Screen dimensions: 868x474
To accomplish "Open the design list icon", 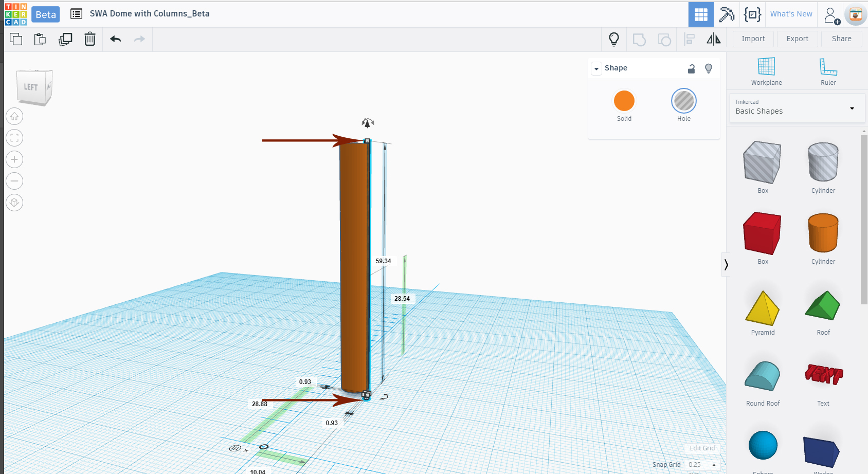I will pyautogui.click(x=76, y=14).
